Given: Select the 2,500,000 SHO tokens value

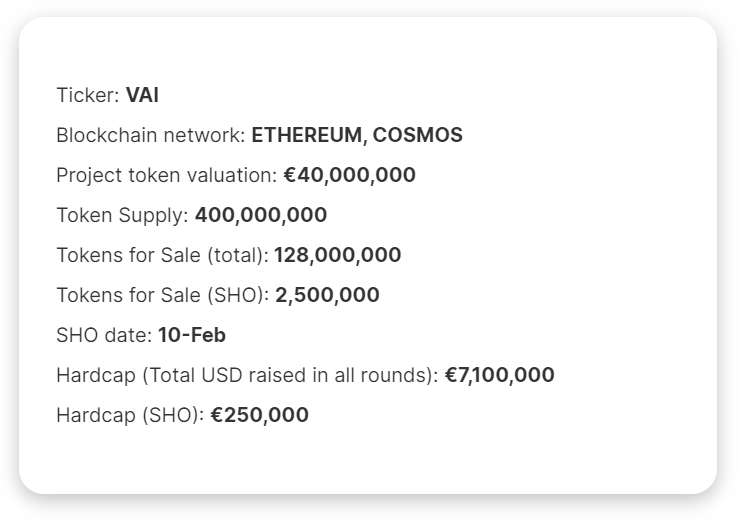Looking at the screenshot, I should [327, 295].
